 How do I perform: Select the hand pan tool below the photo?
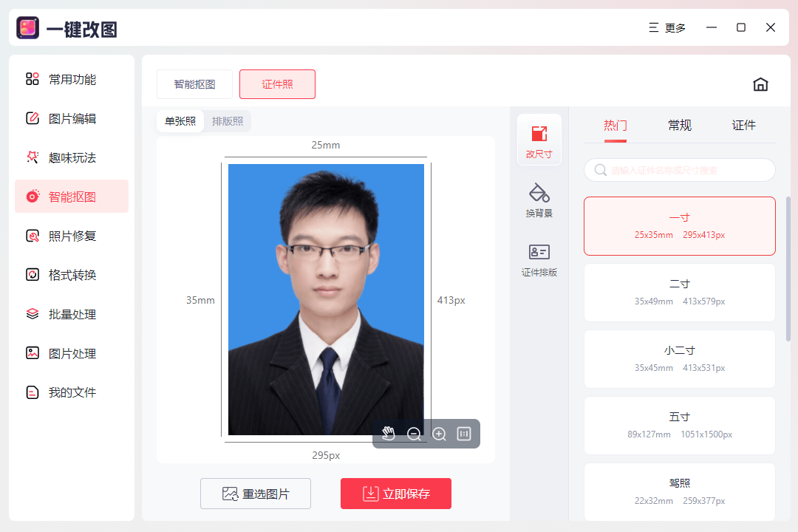(389, 434)
